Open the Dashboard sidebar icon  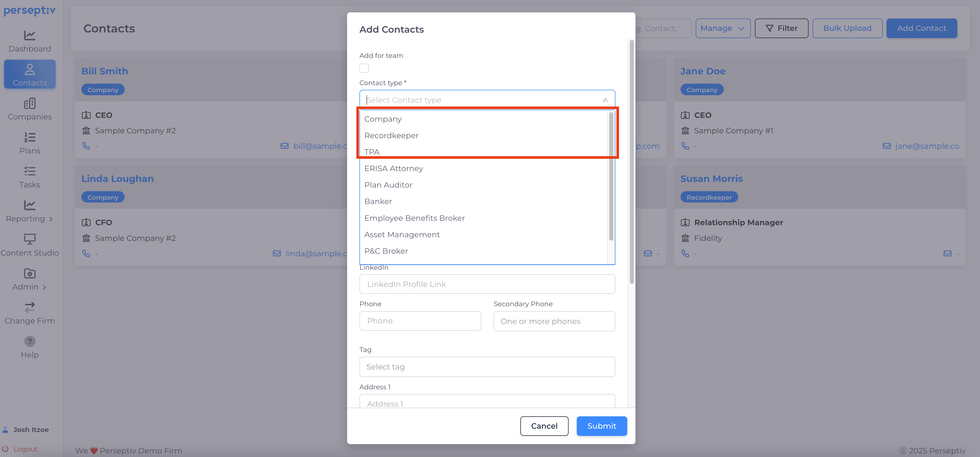pos(30,35)
